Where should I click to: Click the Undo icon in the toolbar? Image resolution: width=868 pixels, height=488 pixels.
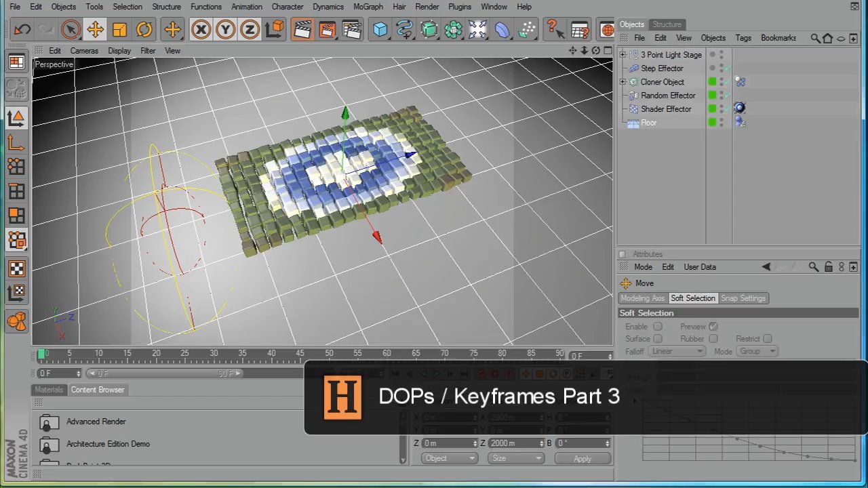[x=22, y=29]
